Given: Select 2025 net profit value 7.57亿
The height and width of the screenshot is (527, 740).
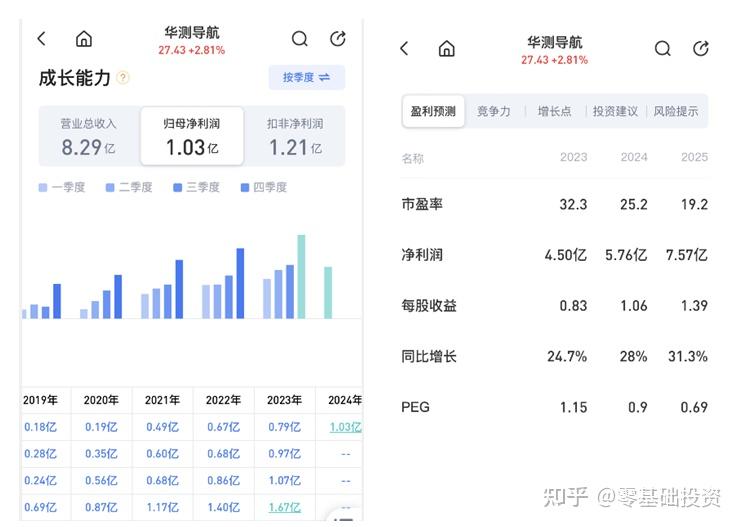Looking at the screenshot, I should (x=687, y=255).
